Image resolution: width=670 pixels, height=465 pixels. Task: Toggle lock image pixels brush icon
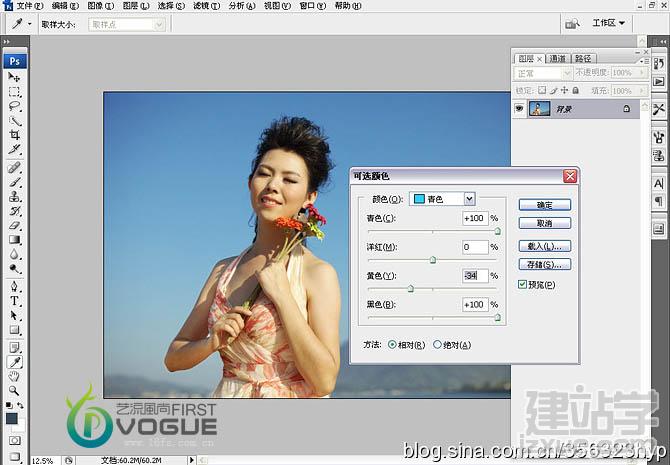(554, 90)
